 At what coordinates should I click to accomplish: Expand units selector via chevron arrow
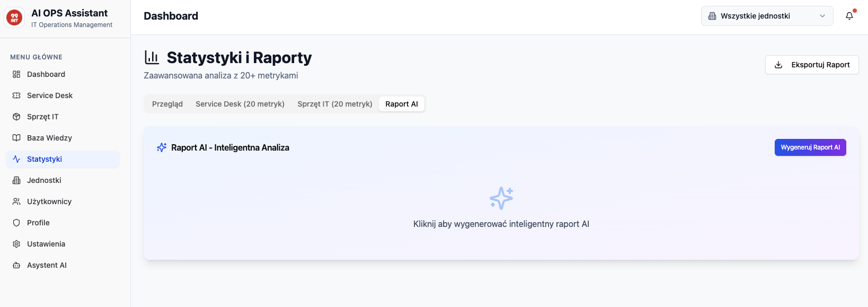pos(822,16)
